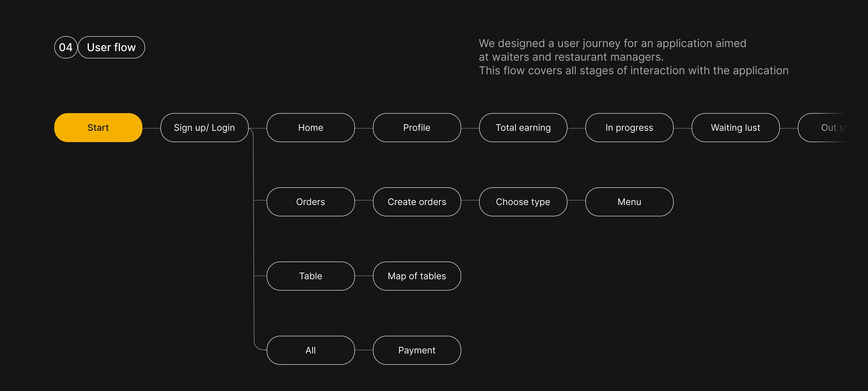Click the Menu node
This screenshot has width=868, height=391.
click(x=629, y=202)
